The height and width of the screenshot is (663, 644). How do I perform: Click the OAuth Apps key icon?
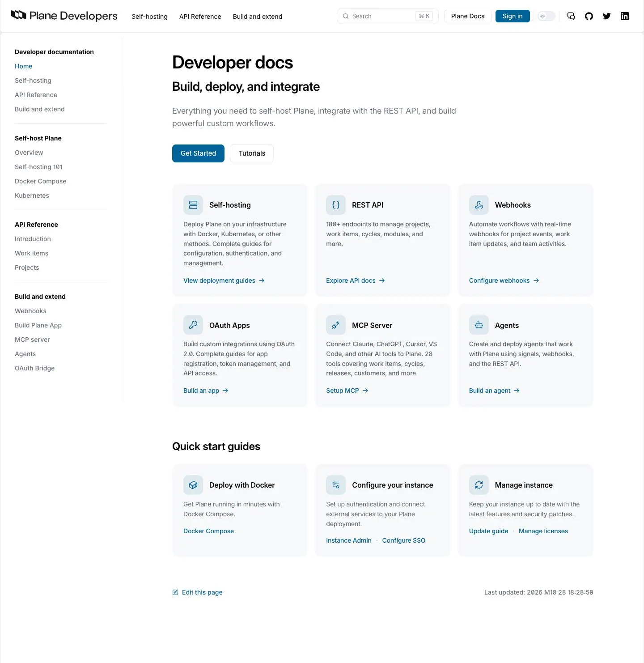click(x=193, y=325)
